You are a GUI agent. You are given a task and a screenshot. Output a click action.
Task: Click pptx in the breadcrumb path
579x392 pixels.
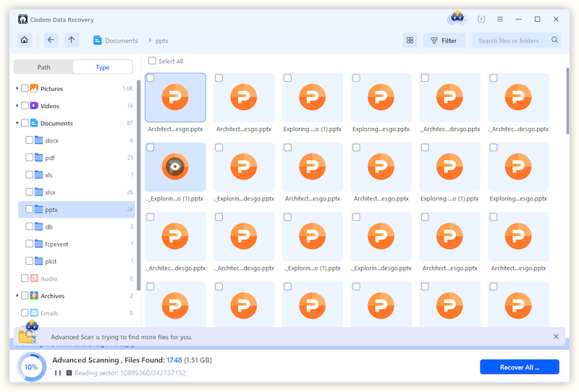(161, 41)
